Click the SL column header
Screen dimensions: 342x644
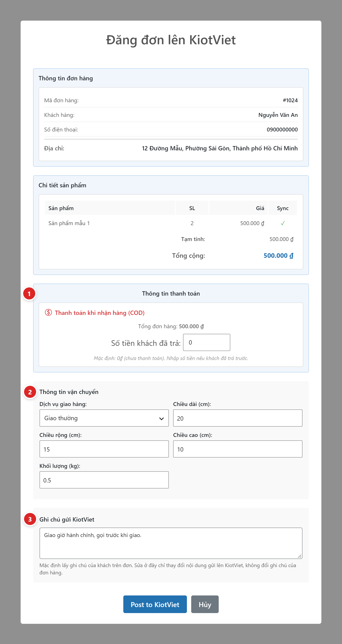[192, 208]
